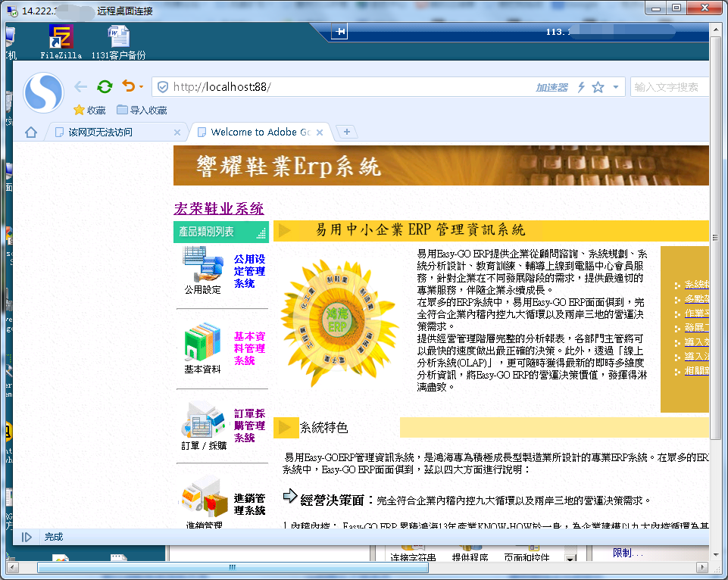Click the 系統特色 section heading
This screenshot has width=728, height=580.
coord(323,427)
